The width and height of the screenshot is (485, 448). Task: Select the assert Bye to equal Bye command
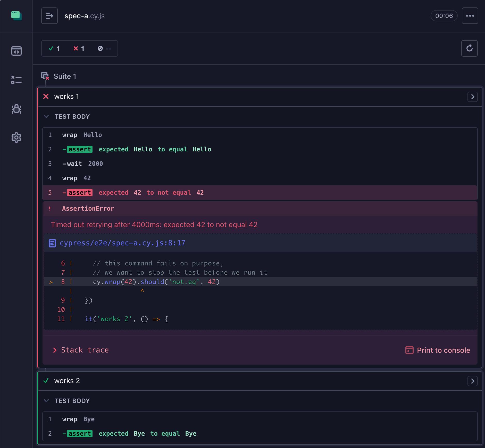(260, 434)
